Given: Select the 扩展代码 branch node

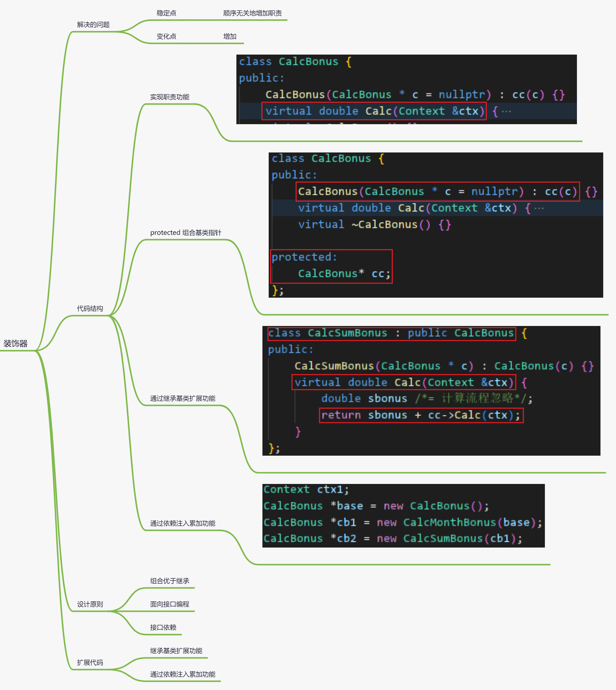Looking at the screenshot, I should [90, 663].
